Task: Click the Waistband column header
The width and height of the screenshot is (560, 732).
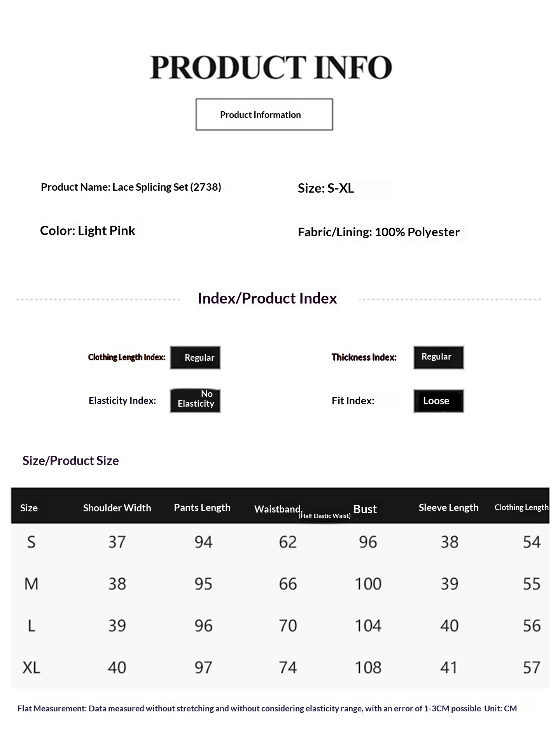Action: click(302, 511)
